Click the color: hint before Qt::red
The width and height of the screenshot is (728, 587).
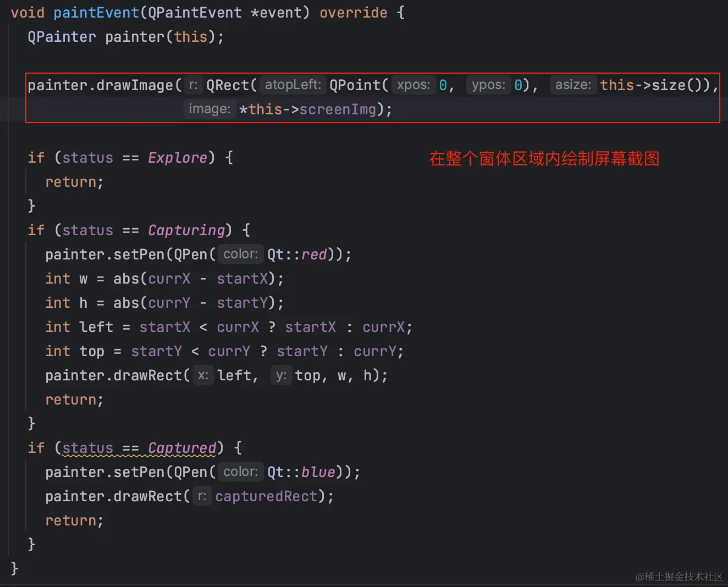[x=240, y=254]
